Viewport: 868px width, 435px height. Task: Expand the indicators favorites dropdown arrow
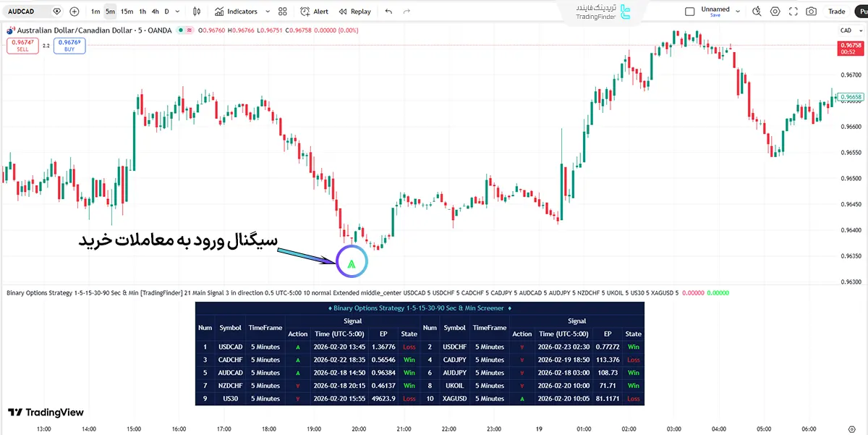coord(268,12)
